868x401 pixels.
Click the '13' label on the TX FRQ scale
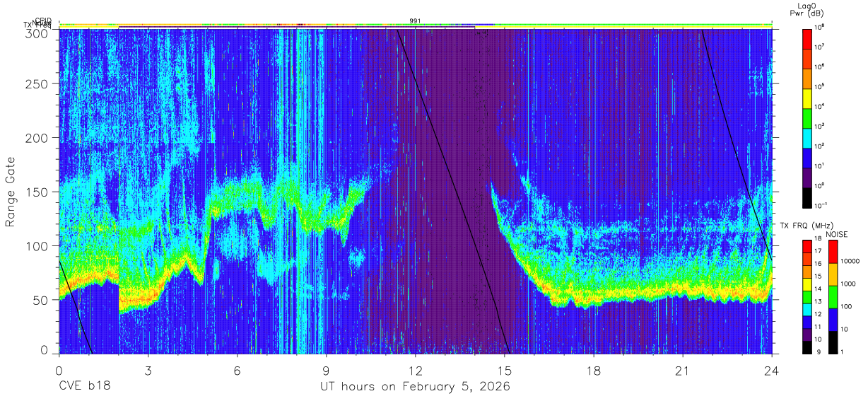[818, 301]
